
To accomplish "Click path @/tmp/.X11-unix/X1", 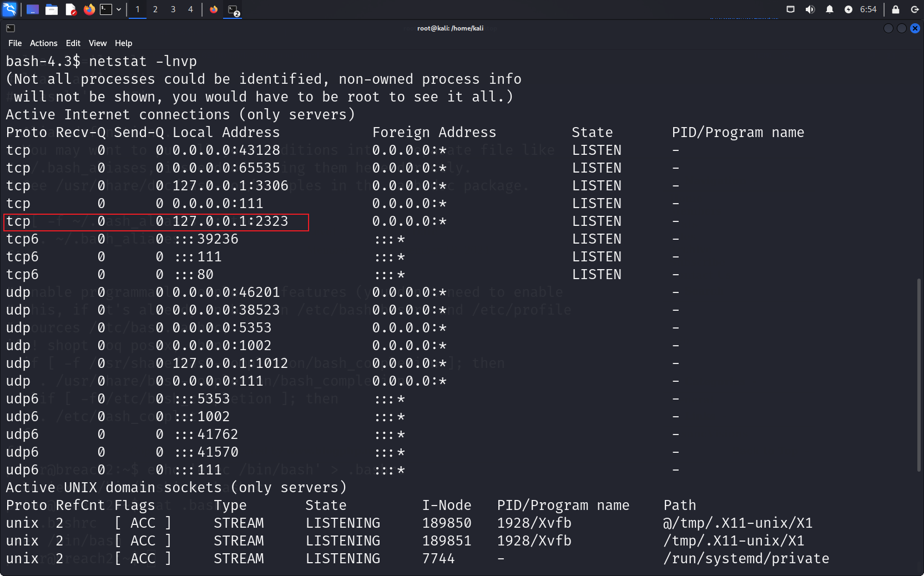I will click(738, 523).
